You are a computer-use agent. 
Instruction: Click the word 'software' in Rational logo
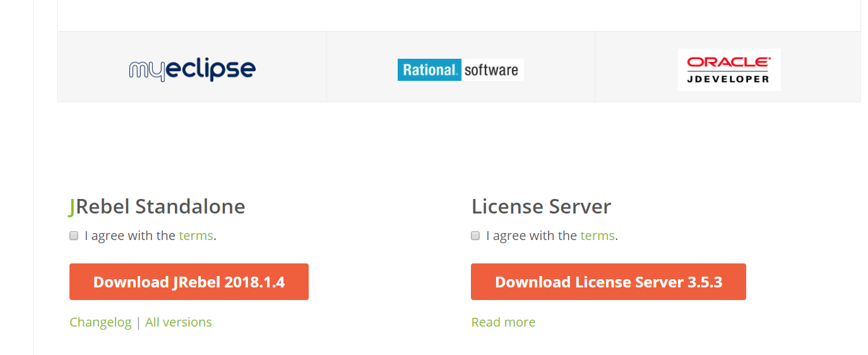coord(491,69)
